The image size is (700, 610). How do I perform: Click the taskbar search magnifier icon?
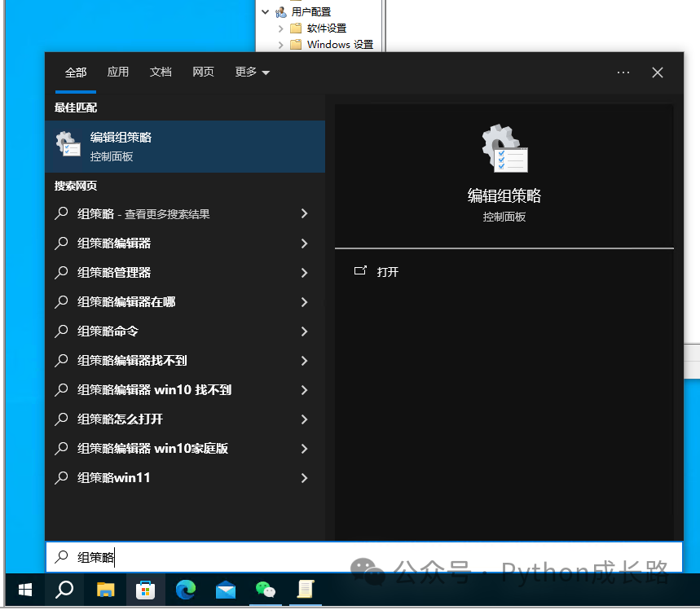tap(64, 590)
